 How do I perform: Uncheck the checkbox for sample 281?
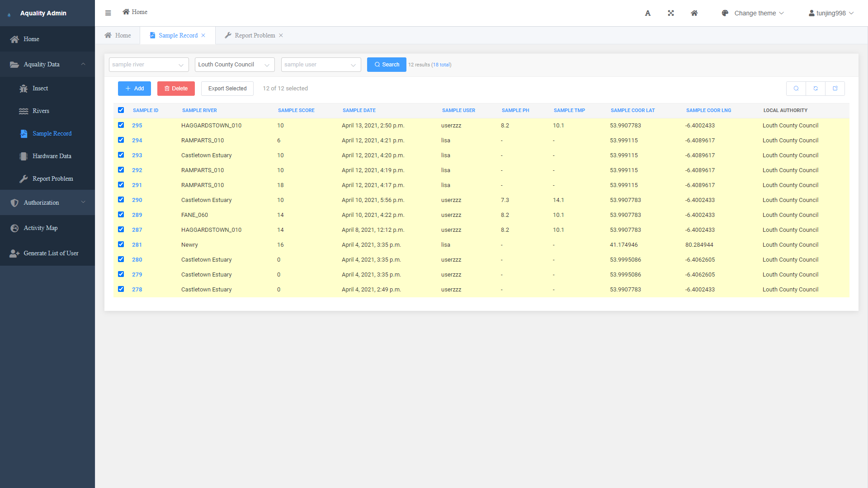(121, 244)
